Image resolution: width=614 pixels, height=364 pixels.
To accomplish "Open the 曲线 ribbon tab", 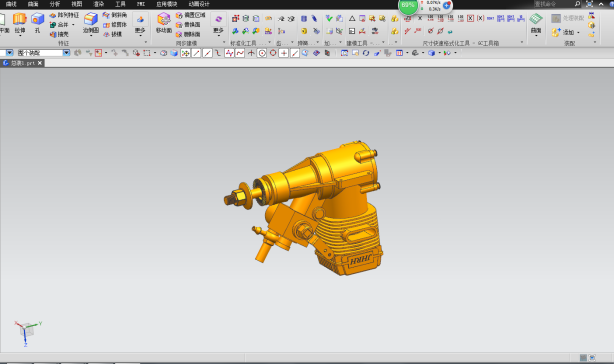I will point(11,4).
